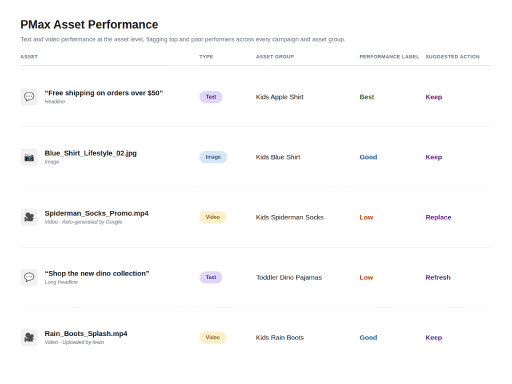Screen dimensions: 512x384
Task: Click the Best performance label
Action: (x=367, y=97)
